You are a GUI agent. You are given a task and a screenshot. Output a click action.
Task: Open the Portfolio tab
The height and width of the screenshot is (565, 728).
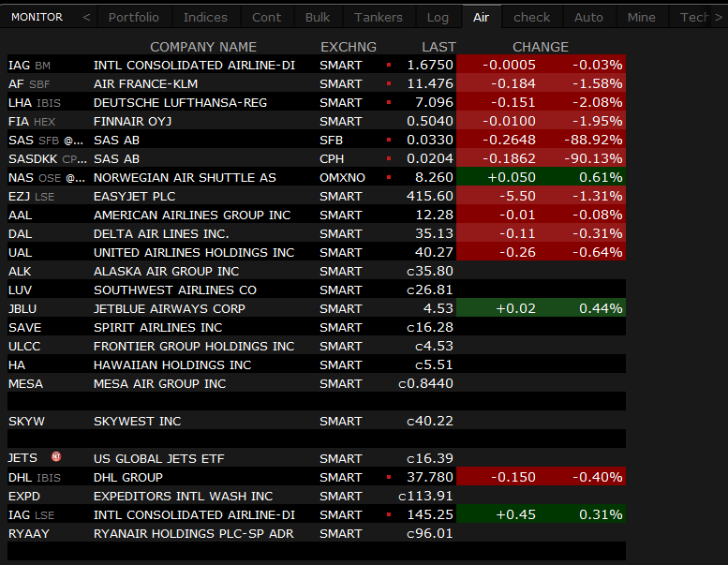click(x=134, y=17)
